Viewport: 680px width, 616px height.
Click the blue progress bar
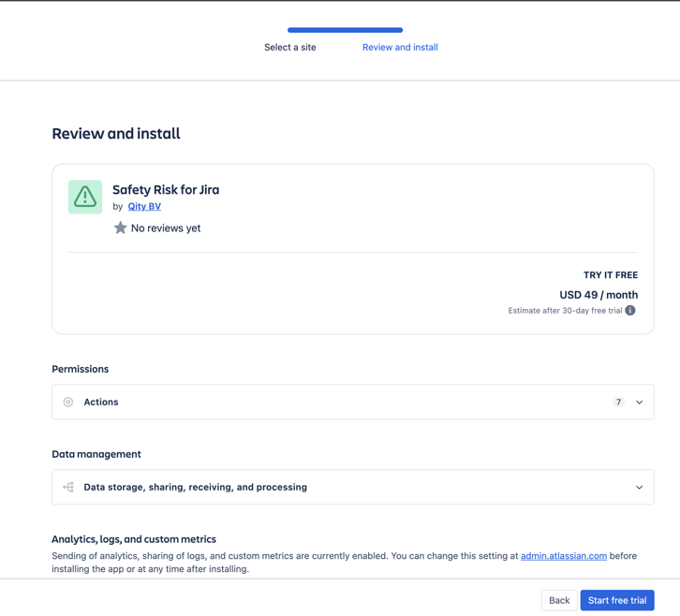click(346, 30)
